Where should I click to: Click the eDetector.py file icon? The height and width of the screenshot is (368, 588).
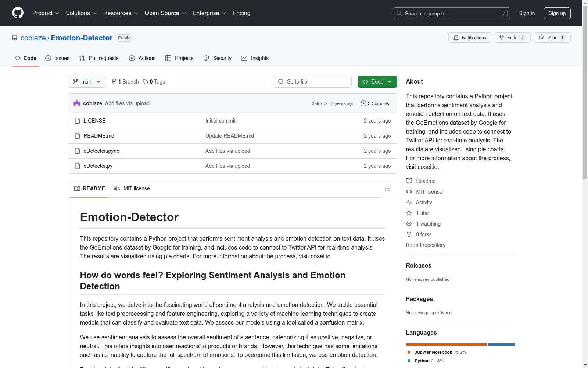tap(77, 166)
